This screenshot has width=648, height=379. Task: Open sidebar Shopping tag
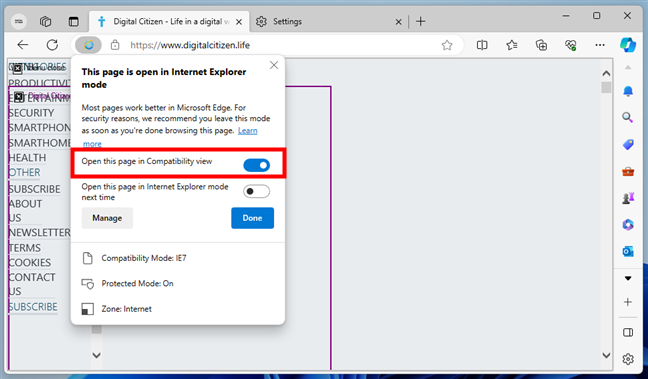tap(628, 145)
